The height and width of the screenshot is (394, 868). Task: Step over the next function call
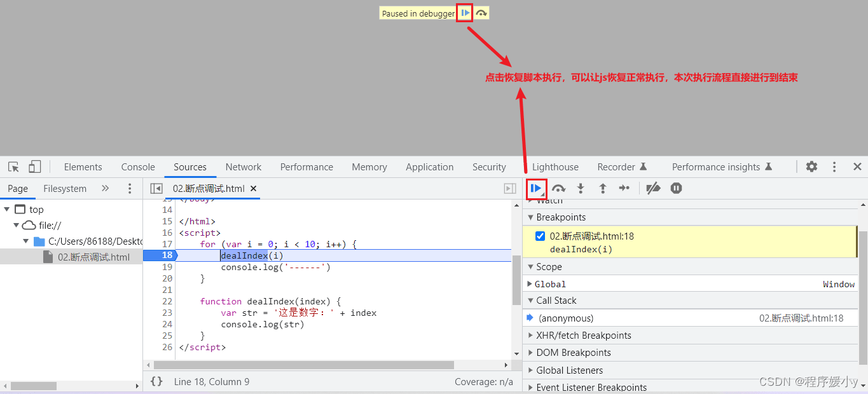559,189
